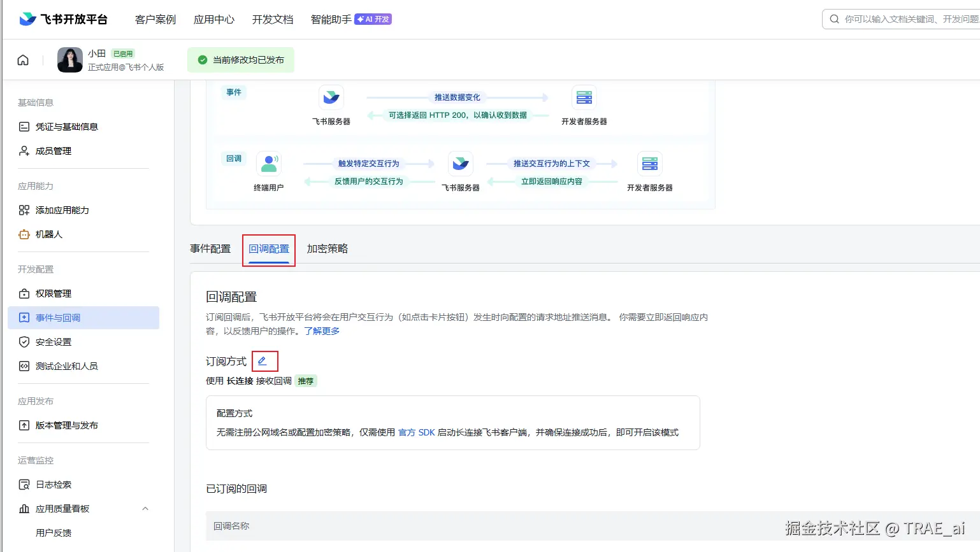Click the search magnifier icon
The image size is (980, 552).
click(834, 19)
